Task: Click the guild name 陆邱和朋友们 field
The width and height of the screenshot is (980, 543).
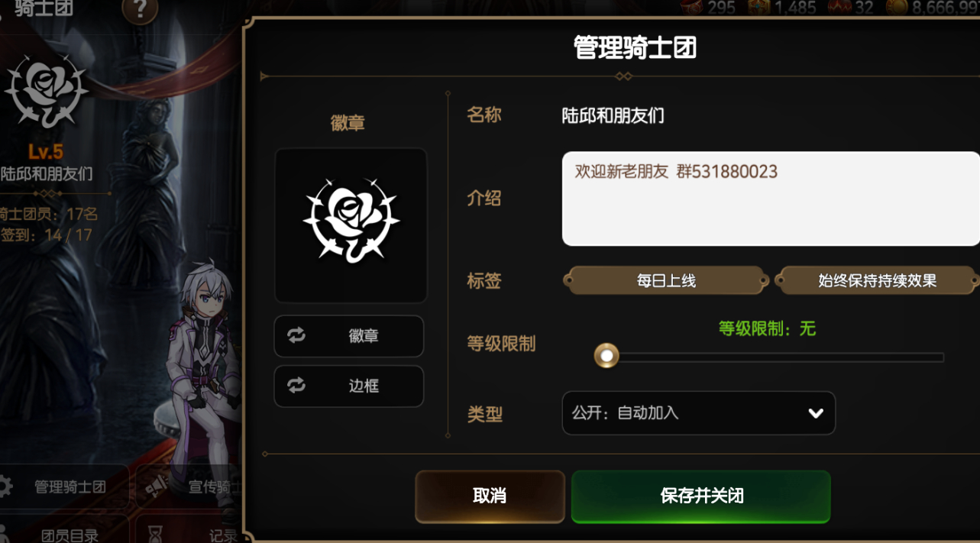Action: pyautogui.click(x=613, y=116)
